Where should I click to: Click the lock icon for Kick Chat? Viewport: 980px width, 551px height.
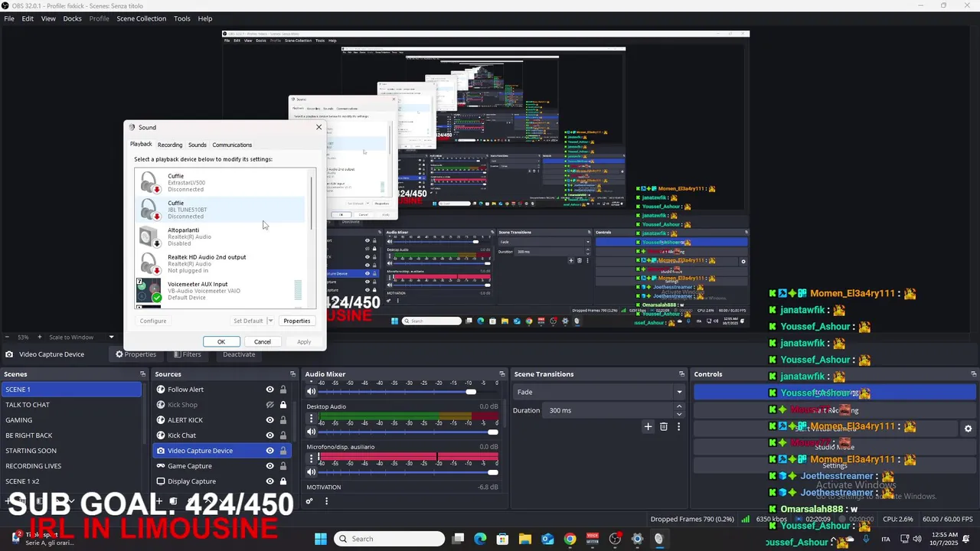pos(283,435)
